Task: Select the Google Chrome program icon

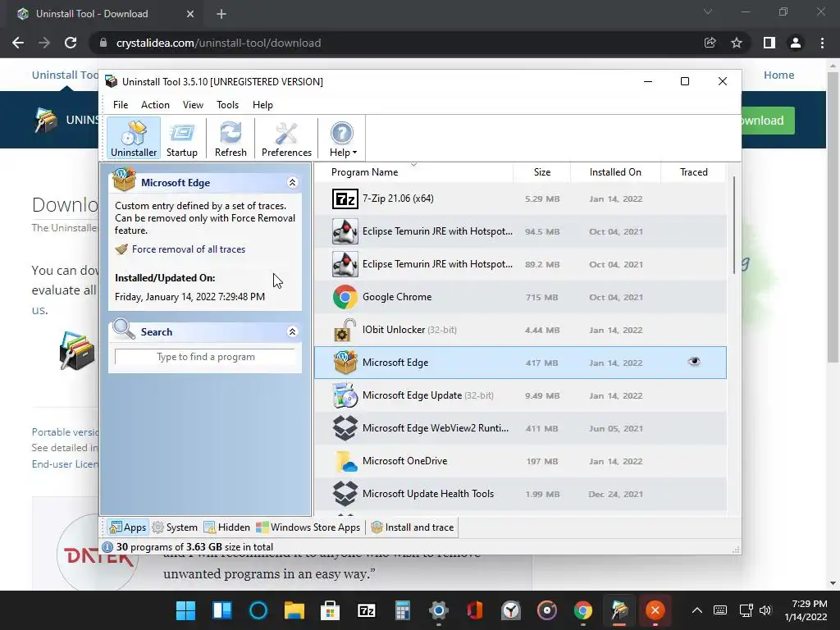Action: click(x=345, y=297)
